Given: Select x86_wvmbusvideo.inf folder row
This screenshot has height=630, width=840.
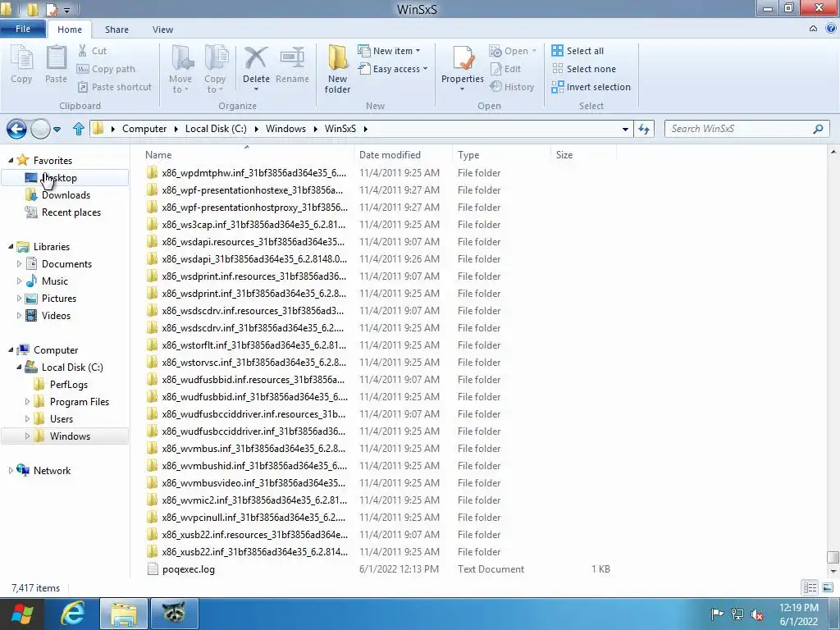Looking at the screenshot, I should click(x=253, y=482).
